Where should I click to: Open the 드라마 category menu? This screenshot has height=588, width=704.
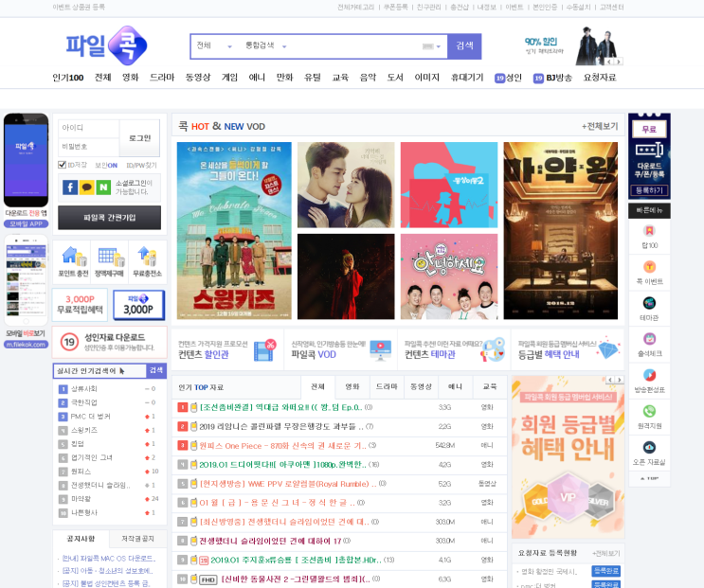point(162,78)
